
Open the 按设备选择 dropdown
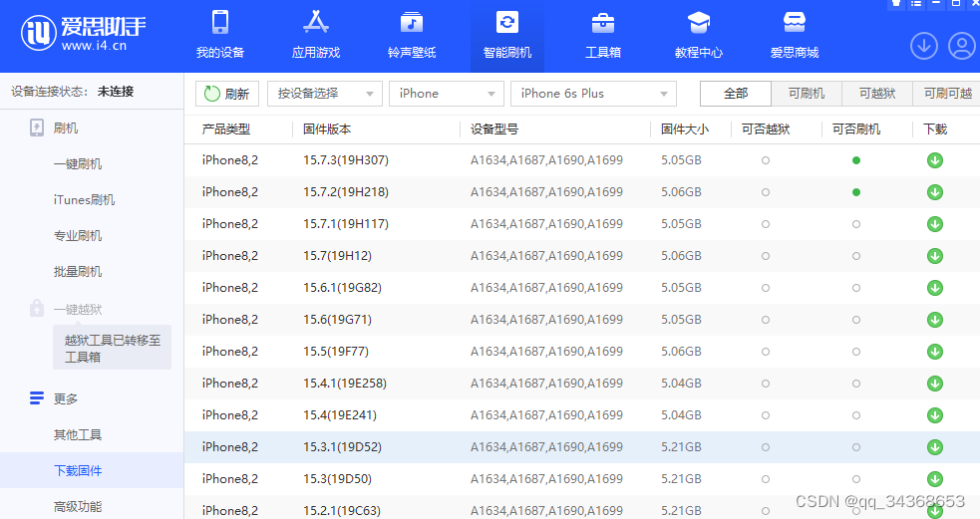point(324,94)
